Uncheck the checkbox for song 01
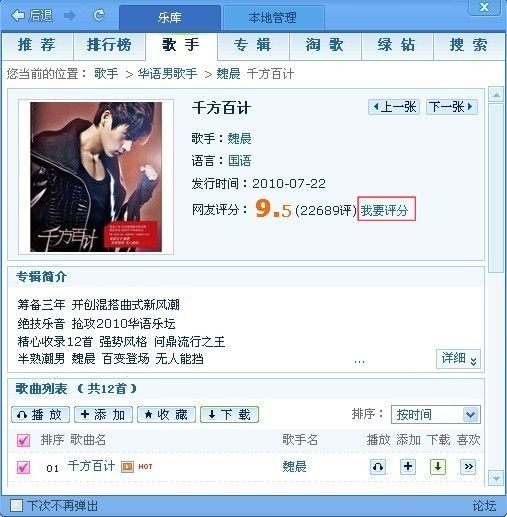This screenshot has width=507, height=517. (23, 467)
